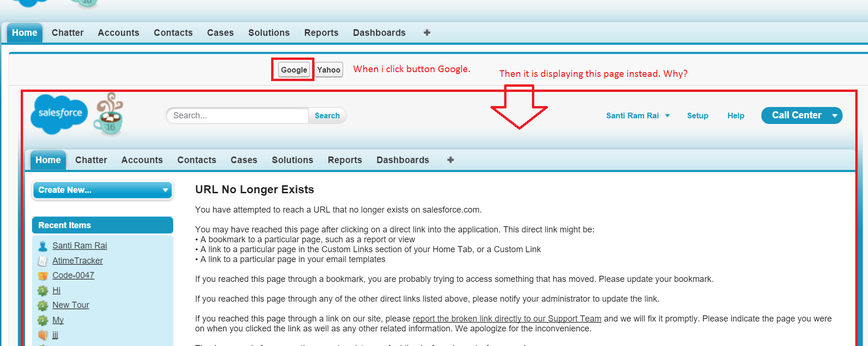The height and width of the screenshot is (346, 868).
Task: Open the outer Accounts tab
Action: pos(119,33)
